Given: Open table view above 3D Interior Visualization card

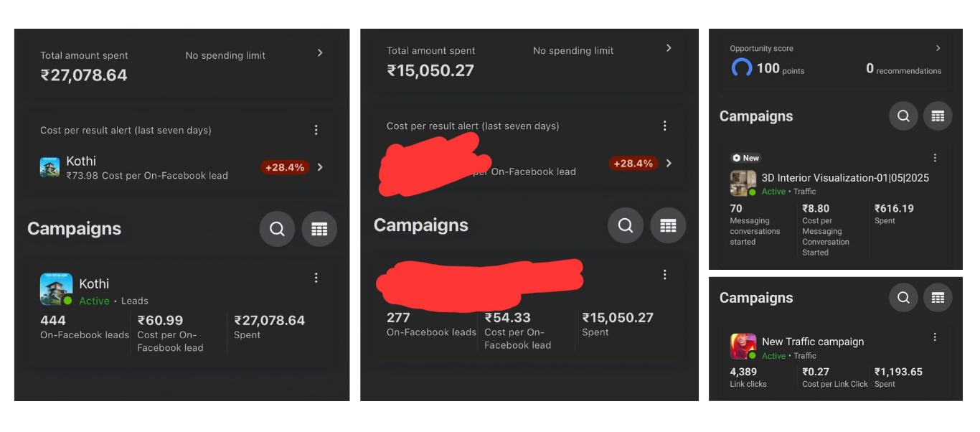Looking at the screenshot, I should (938, 116).
